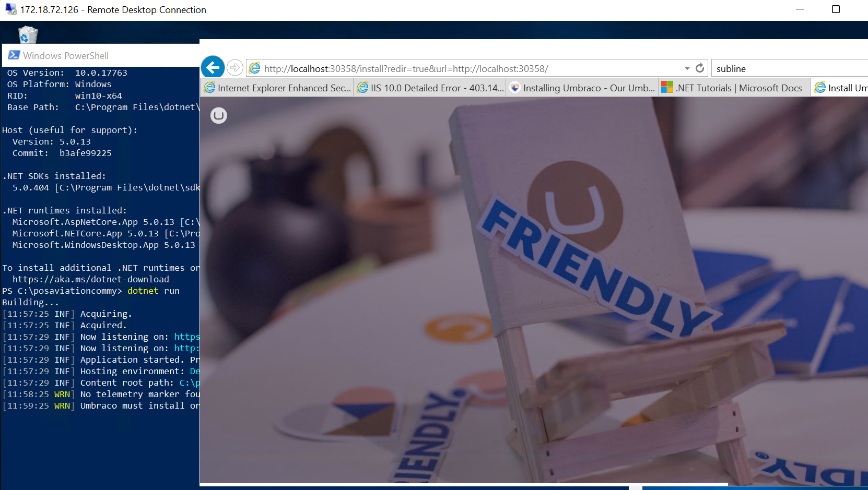Click 'RID: win10-x64' line in PowerShell
The image size is (868, 490).
pyautogui.click(x=65, y=95)
